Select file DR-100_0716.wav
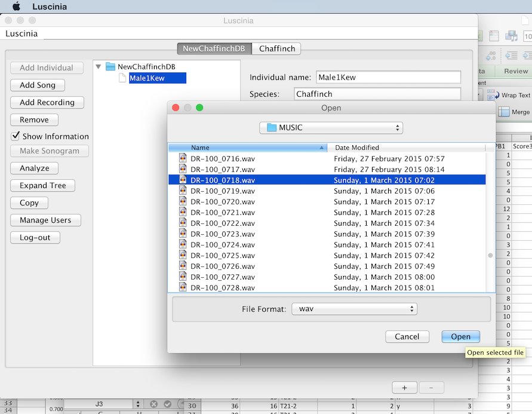This screenshot has width=532, height=414. tap(327, 159)
